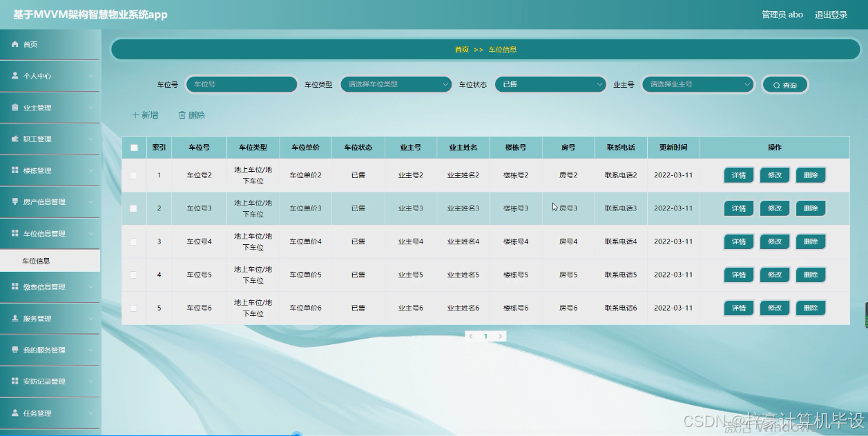868x436 pixels.
Task: Check the checkbox for row 车位号3
Action: tap(134, 208)
